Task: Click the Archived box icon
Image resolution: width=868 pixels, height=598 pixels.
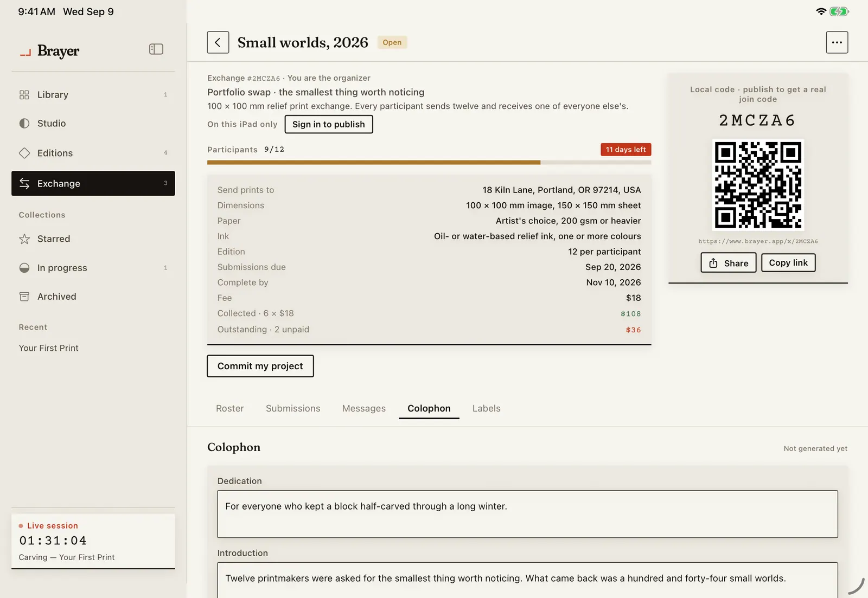Action: pos(24,297)
